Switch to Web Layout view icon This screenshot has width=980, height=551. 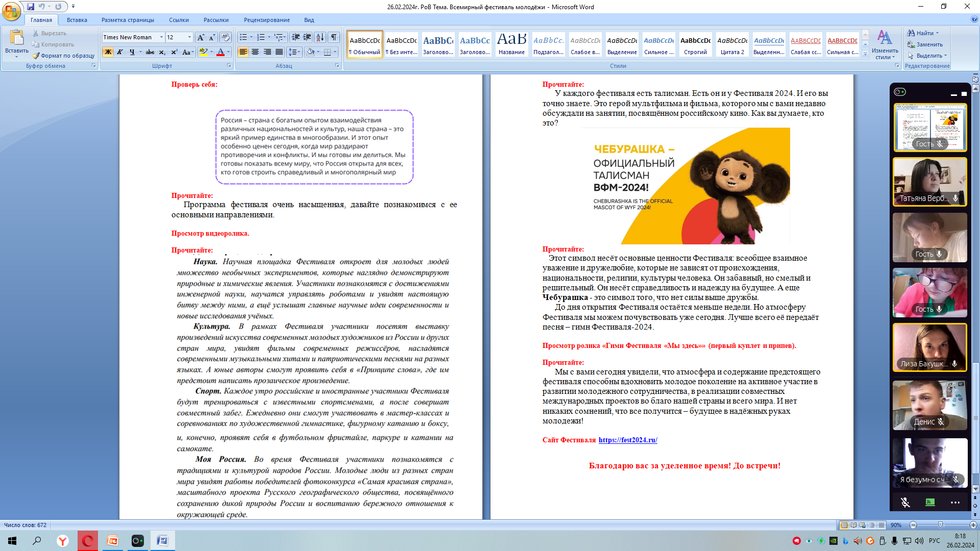point(863,525)
